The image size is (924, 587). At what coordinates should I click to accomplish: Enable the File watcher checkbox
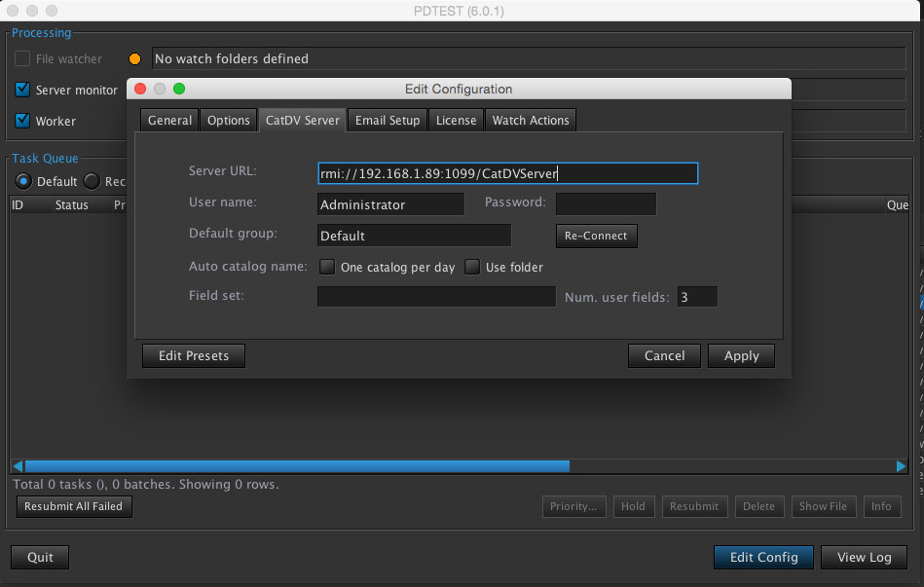pos(22,59)
